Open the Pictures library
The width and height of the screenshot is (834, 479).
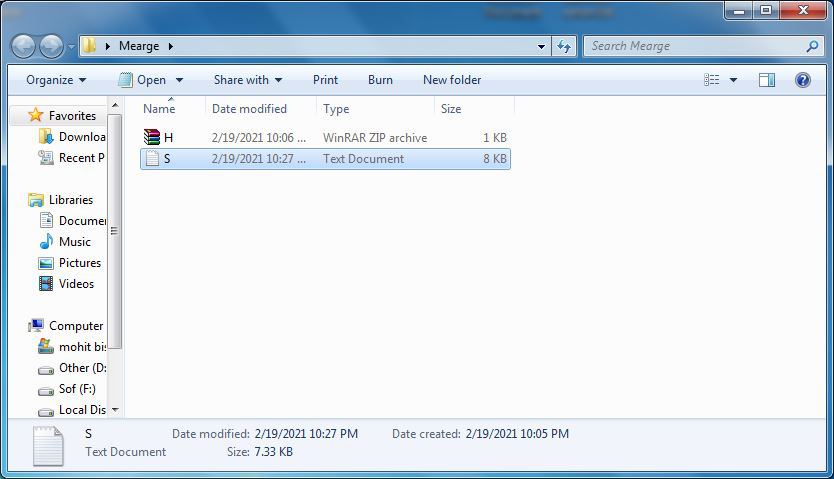pos(80,263)
